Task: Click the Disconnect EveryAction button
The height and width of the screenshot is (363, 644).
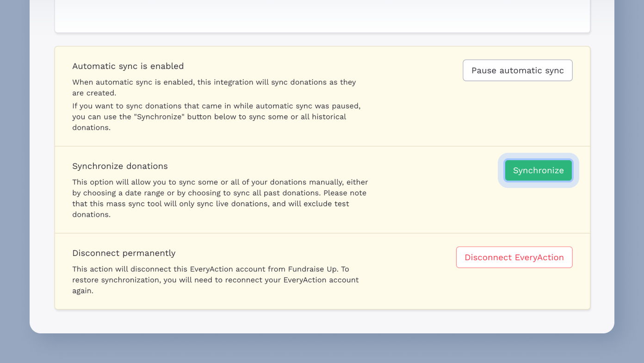Action: click(514, 257)
